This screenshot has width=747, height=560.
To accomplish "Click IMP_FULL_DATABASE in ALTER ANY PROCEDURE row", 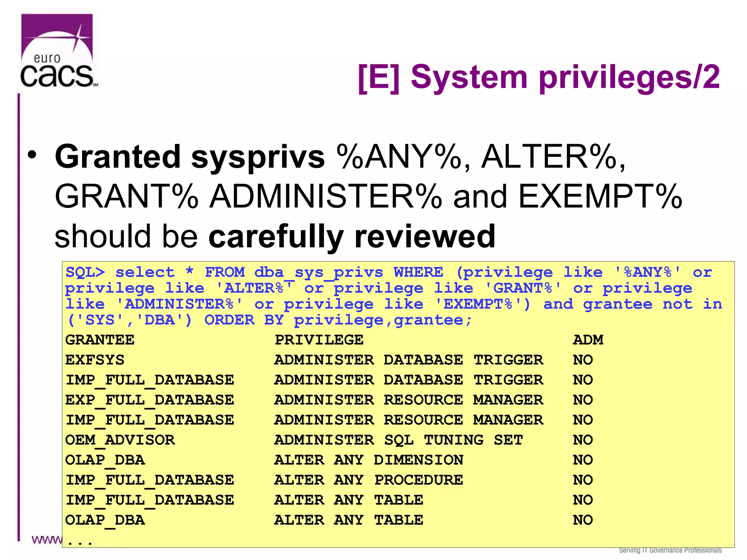I will 150,481.
